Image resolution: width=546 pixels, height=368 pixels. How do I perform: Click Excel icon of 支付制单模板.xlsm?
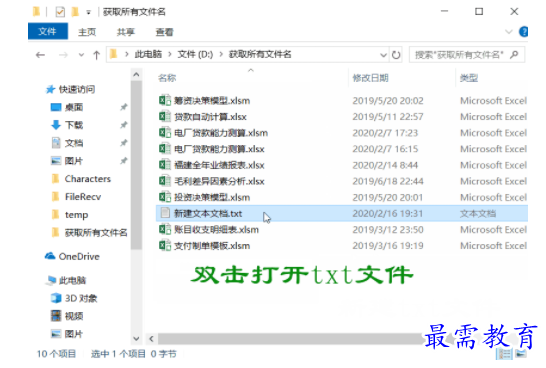[x=165, y=245]
